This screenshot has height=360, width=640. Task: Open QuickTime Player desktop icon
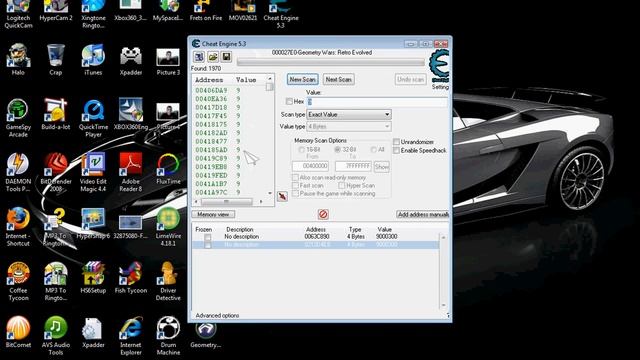click(93, 118)
